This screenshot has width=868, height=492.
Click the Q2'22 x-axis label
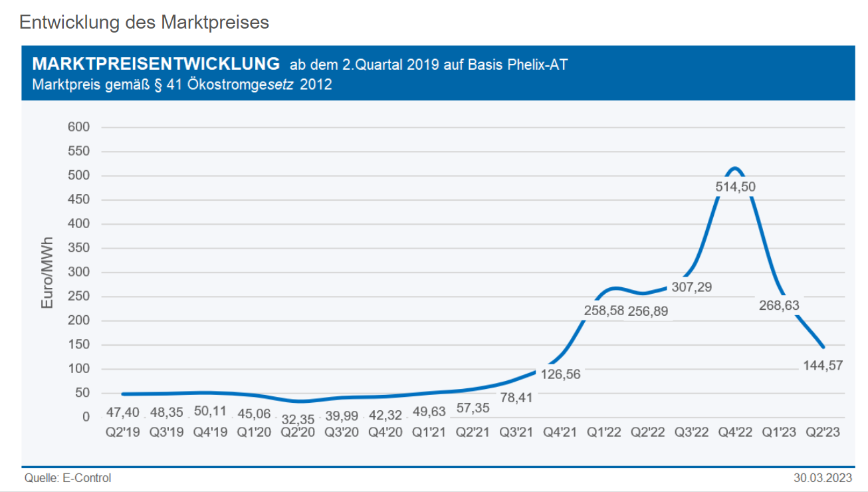pos(647,432)
